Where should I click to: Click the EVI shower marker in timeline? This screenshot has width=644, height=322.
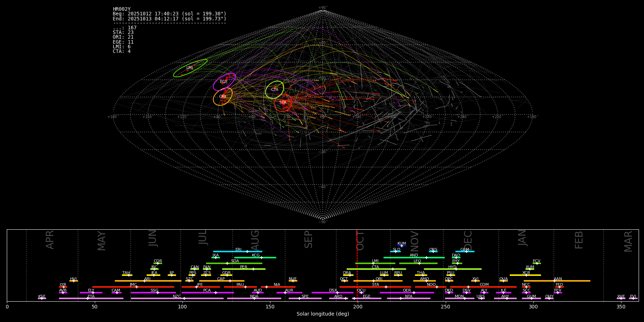[x=633, y=298]
